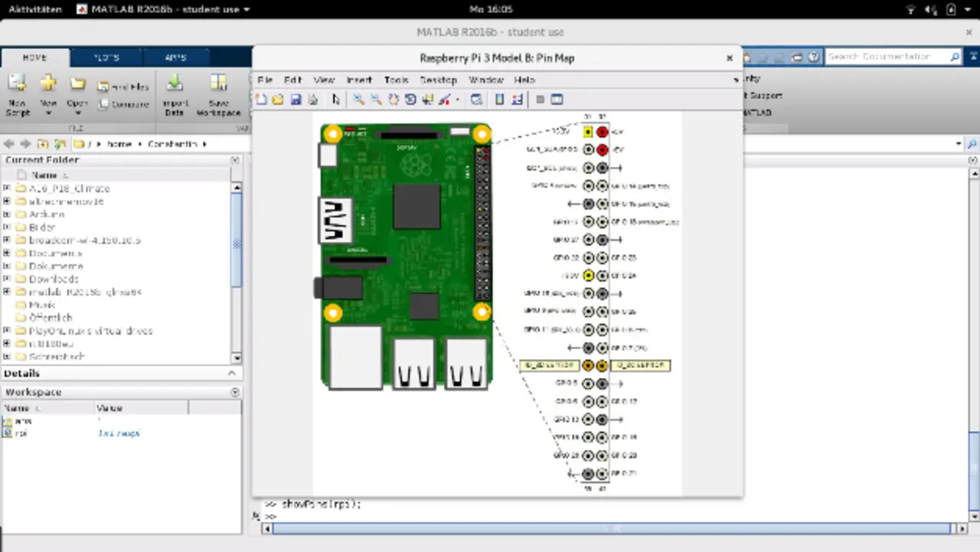
Task: Open the Tools menu in Pin Map window
Action: pos(396,80)
